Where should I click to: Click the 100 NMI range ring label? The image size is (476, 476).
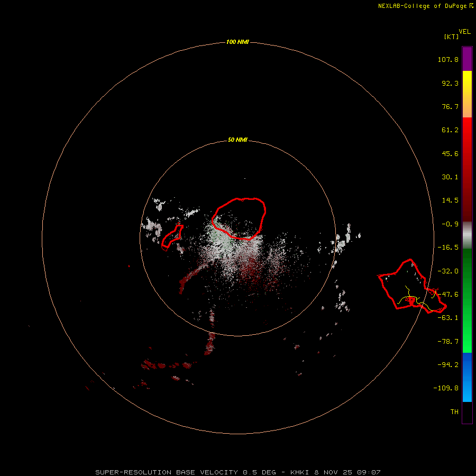pos(237,42)
